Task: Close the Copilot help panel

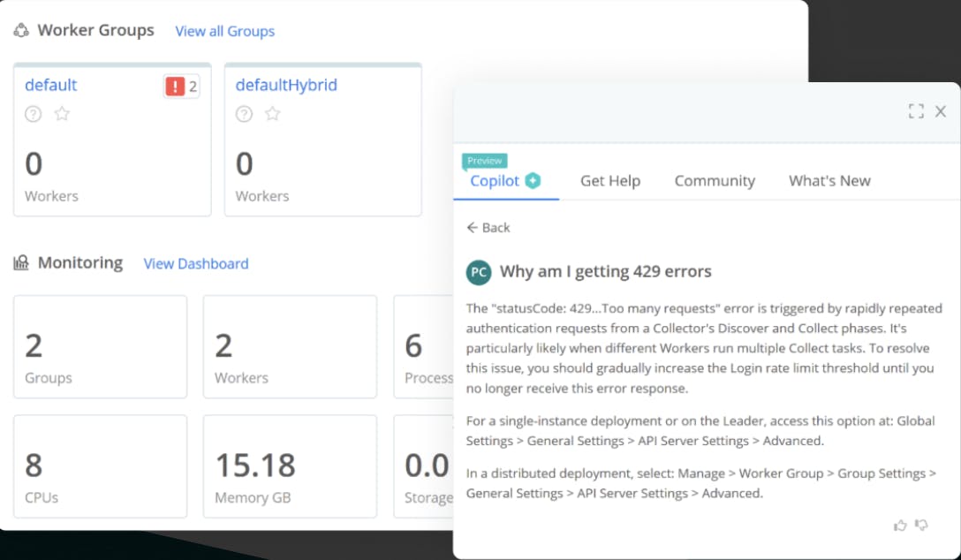Action: [x=941, y=111]
